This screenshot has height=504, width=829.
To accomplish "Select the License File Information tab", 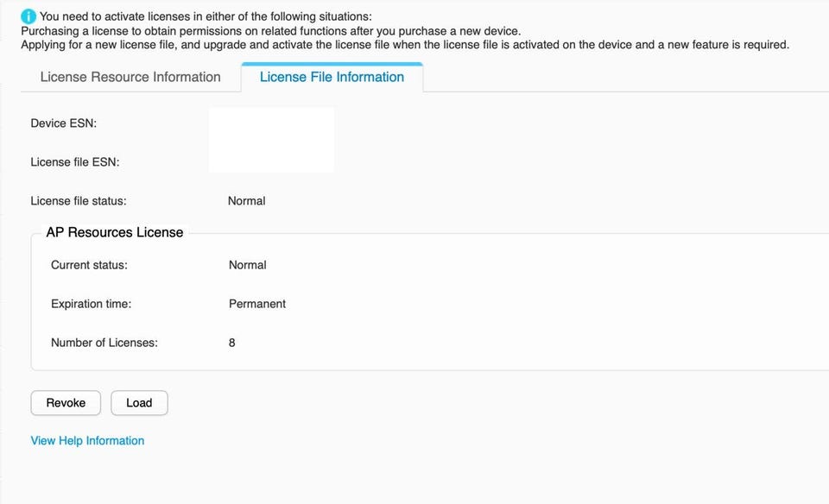I will 332,77.
